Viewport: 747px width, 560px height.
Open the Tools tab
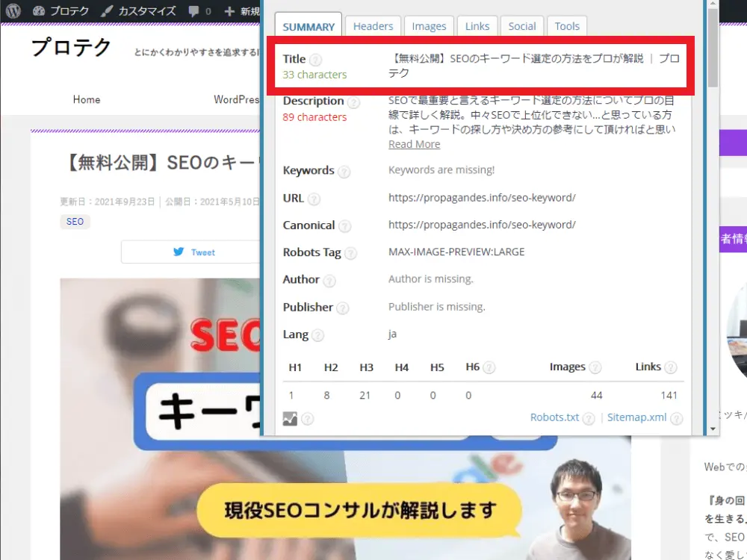[567, 26]
